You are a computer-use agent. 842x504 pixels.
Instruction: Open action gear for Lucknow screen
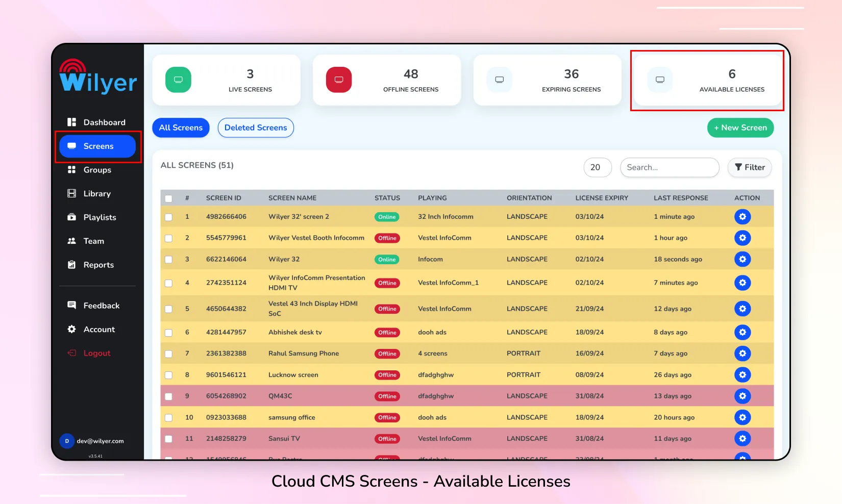(x=742, y=375)
